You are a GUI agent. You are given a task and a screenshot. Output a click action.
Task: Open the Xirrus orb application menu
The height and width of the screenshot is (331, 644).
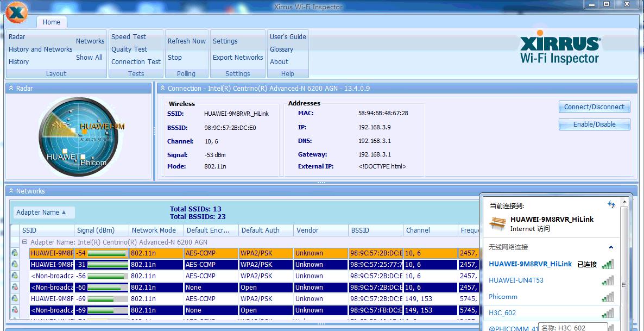click(17, 13)
